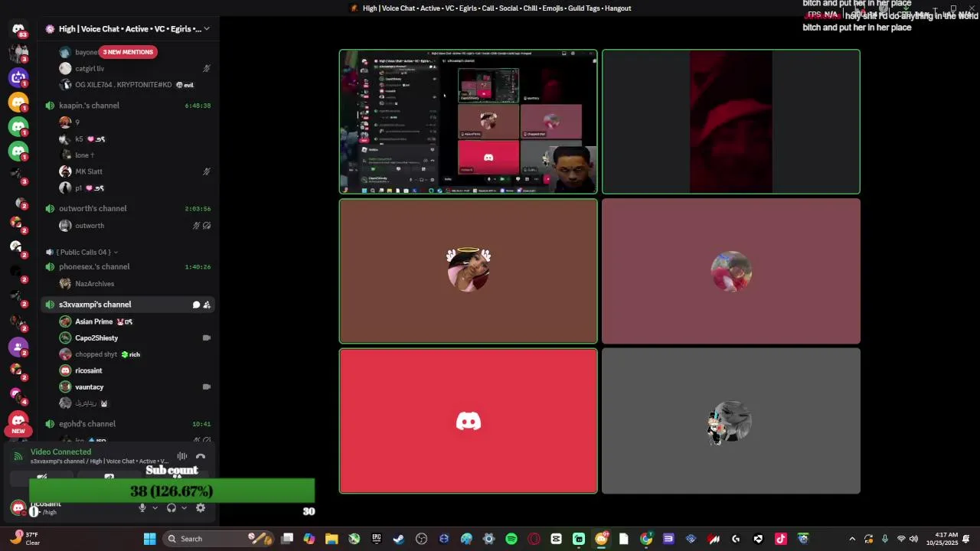Open Steam from the taskbar
The width and height of the screenshot is (980, 551).
click(399, 539)
